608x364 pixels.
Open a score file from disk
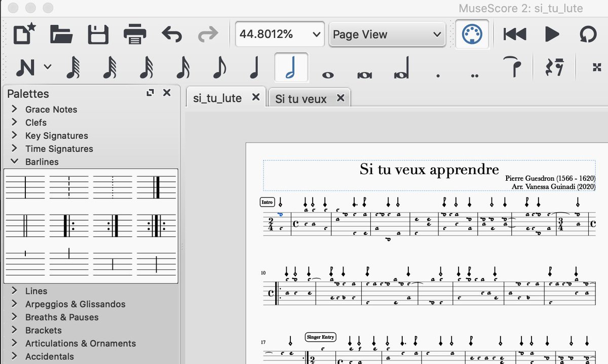(61, 34)
